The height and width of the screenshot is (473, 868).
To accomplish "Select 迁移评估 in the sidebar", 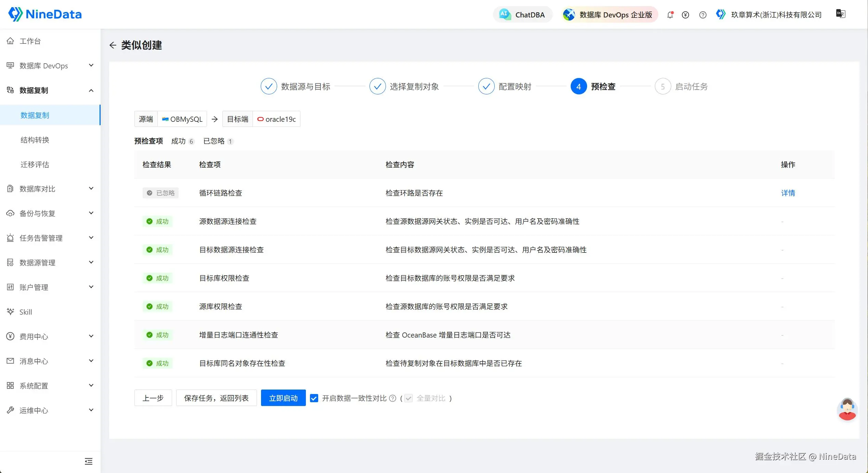I will coord(35,165).
